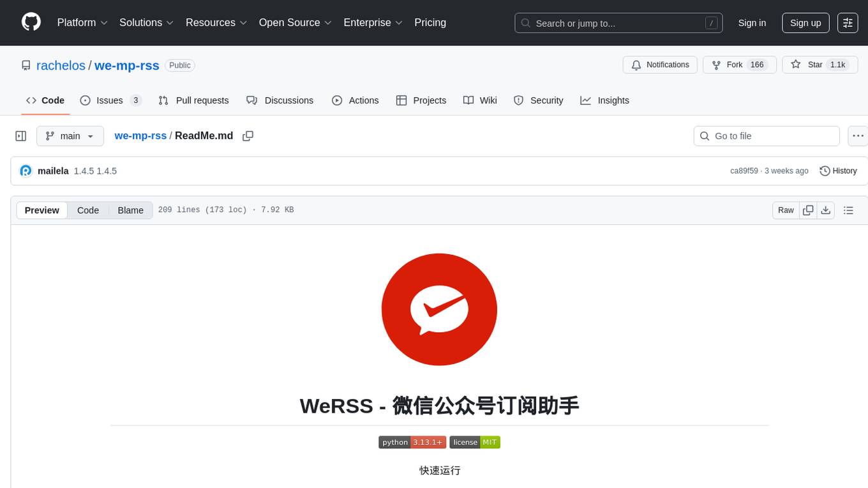This screenshot has height=488, width=868.
Task: Open the 1.4.5 1.4.5 commit message
Action: coord(95,171)
